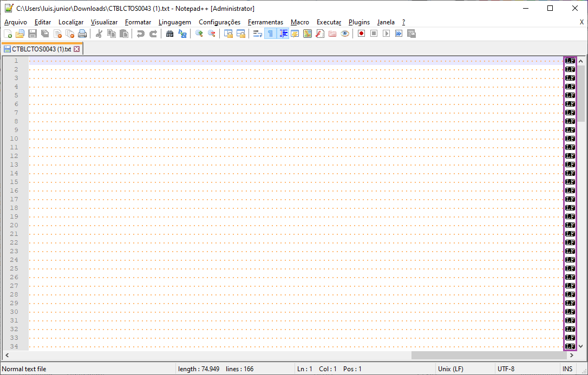Open the Linguagem menu
This screenshot has width=588, height=375.
(x=175, y=22)
